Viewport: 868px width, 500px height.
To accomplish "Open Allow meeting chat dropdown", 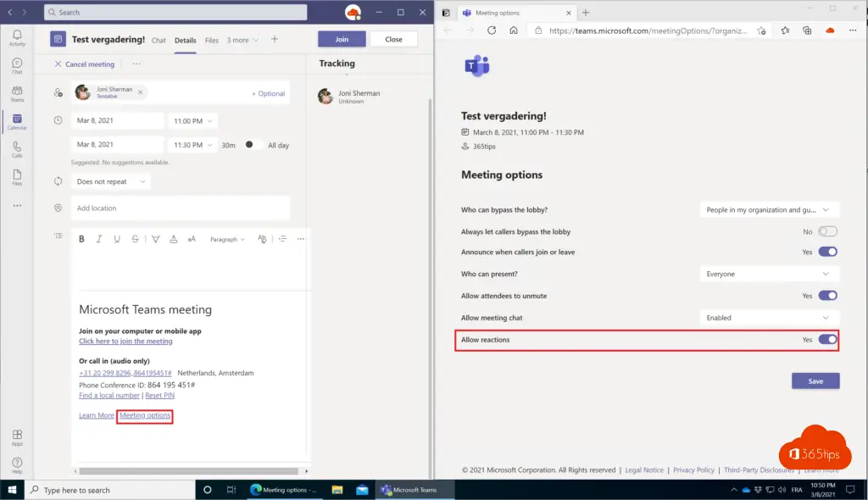I will 769,318.
